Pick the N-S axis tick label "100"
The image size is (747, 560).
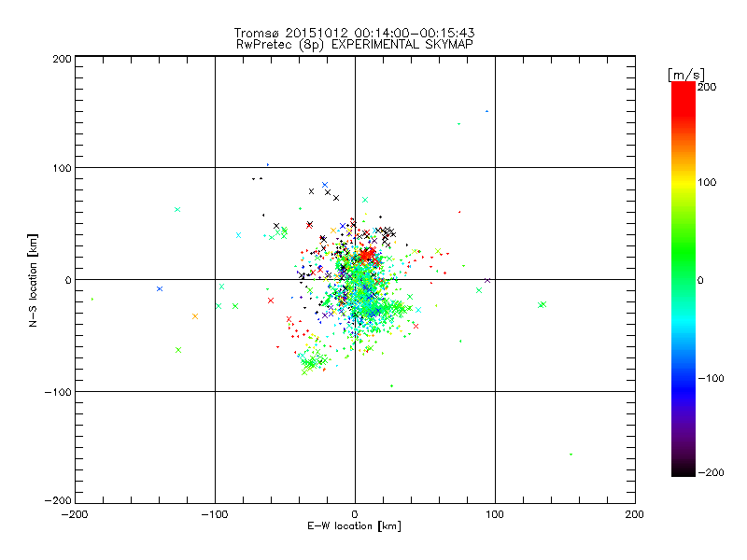tap(62, 168)
